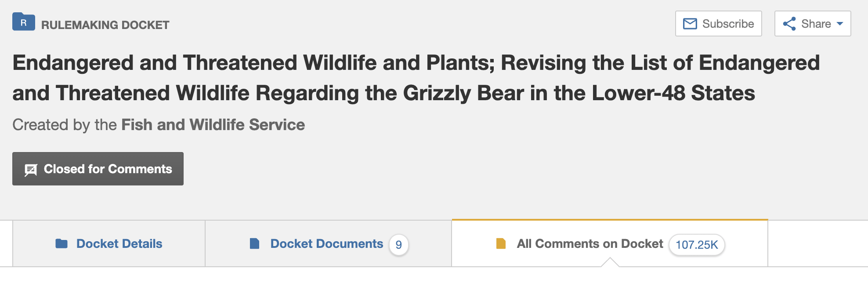Click the document icon beside Docket Documents
Screen dimensions: 868x305
pos(254,243)
